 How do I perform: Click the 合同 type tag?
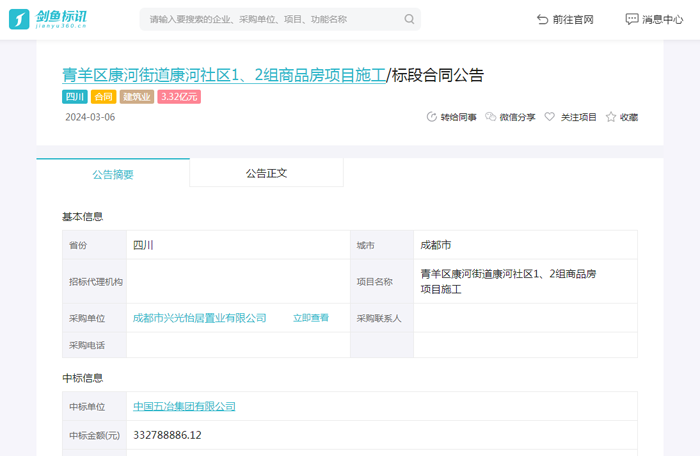coord(103,97)
